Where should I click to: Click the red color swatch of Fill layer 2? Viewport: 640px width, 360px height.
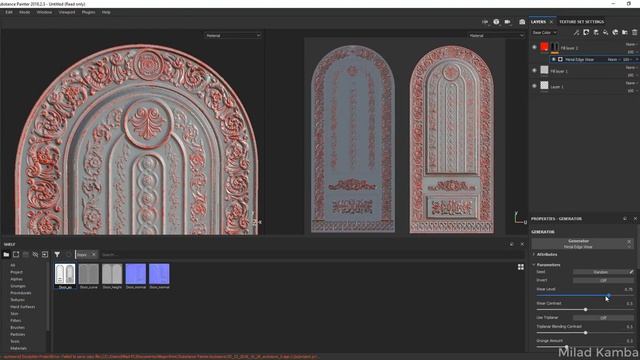(544, 47)
